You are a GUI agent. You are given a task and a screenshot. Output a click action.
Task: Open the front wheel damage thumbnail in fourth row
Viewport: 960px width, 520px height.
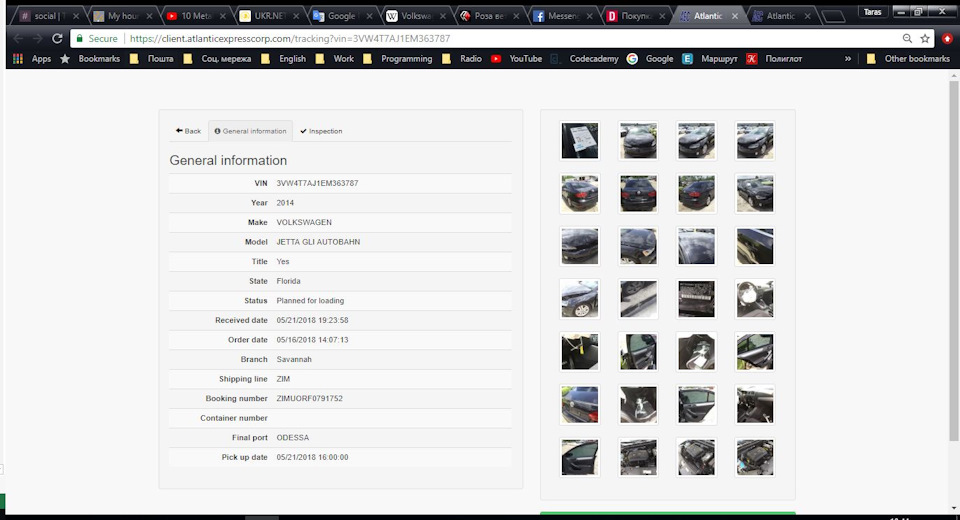click(580, 299)
